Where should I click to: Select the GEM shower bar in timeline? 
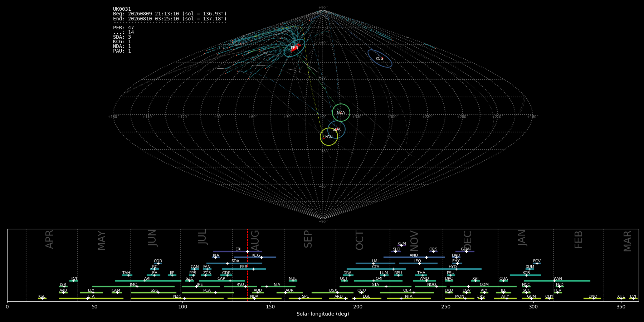(465, 252)
